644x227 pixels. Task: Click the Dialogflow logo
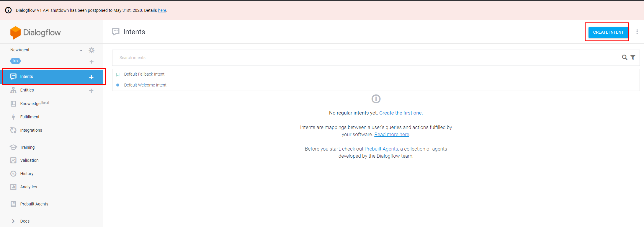point(35,32)
